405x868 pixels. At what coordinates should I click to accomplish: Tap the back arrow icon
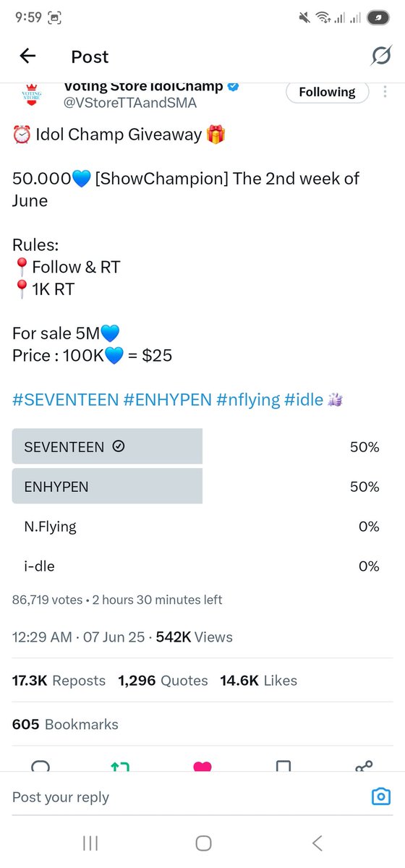27,56
